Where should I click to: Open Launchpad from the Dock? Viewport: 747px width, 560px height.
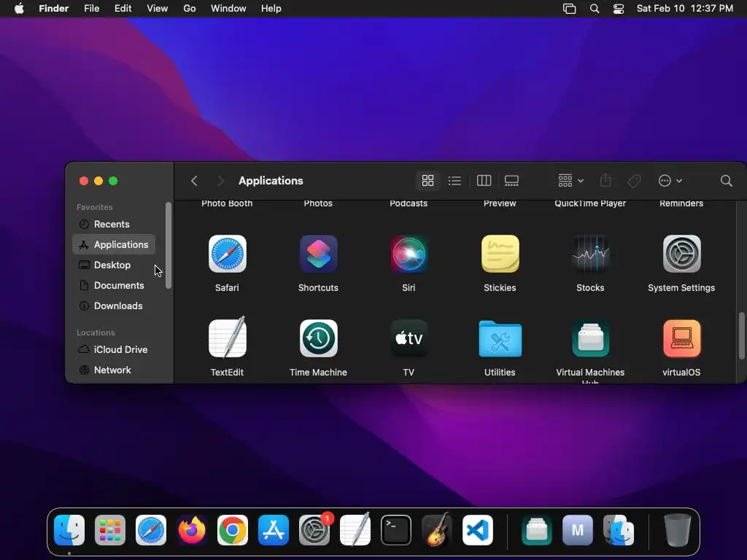click(x=110, y=530)
